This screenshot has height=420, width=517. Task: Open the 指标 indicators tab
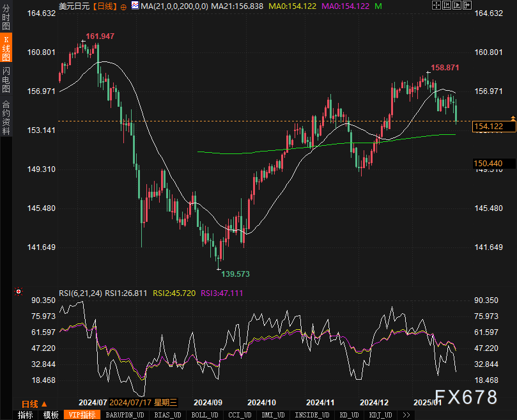[26, 415]
